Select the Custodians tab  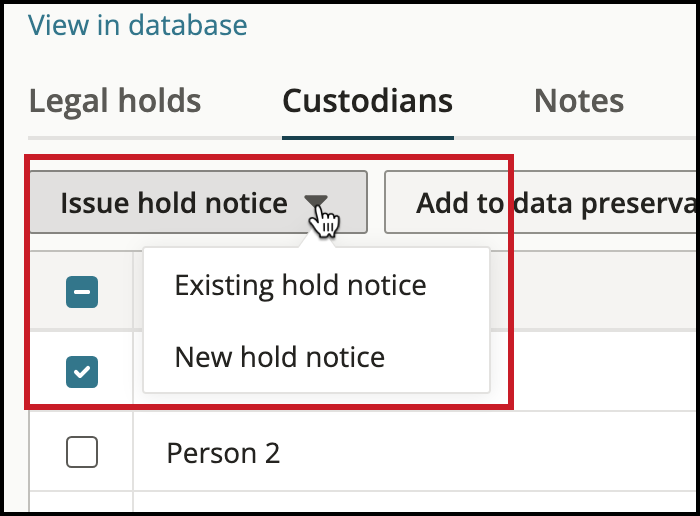click(x=368, y=101)
